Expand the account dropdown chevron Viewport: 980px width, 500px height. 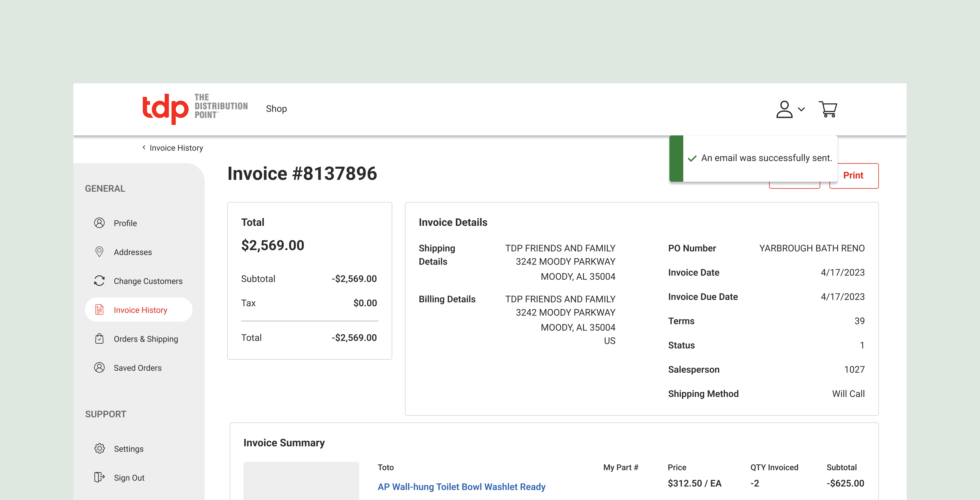pos(801,109)
